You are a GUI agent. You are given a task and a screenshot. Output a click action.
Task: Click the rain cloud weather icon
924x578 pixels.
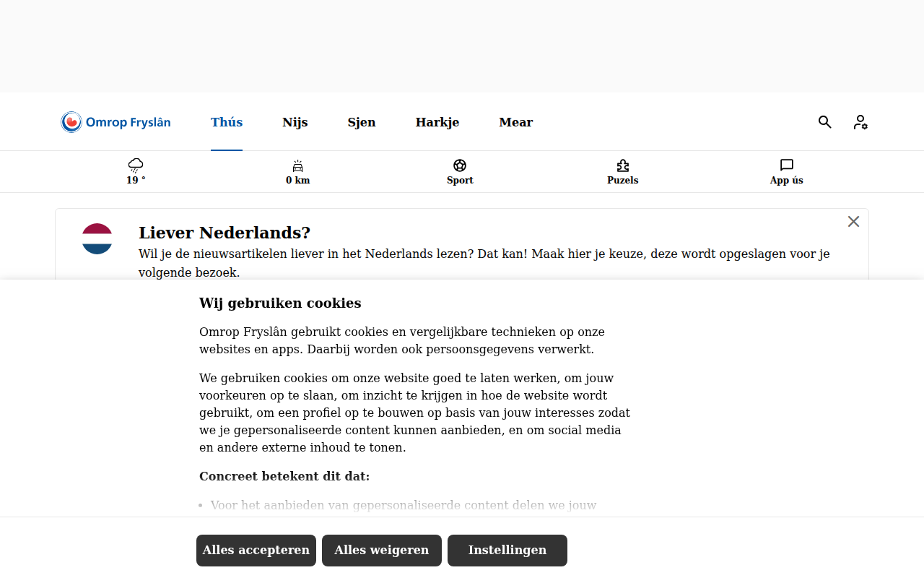point(136,165)
